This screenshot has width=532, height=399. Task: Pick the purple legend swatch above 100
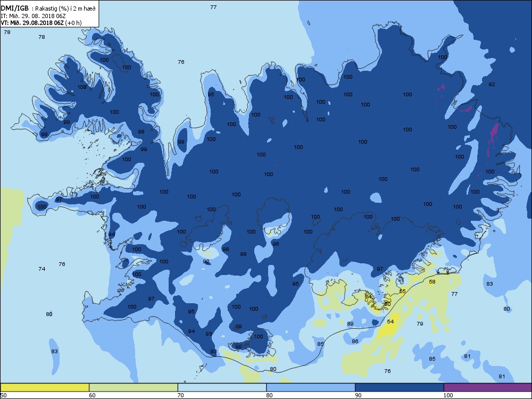487,387
